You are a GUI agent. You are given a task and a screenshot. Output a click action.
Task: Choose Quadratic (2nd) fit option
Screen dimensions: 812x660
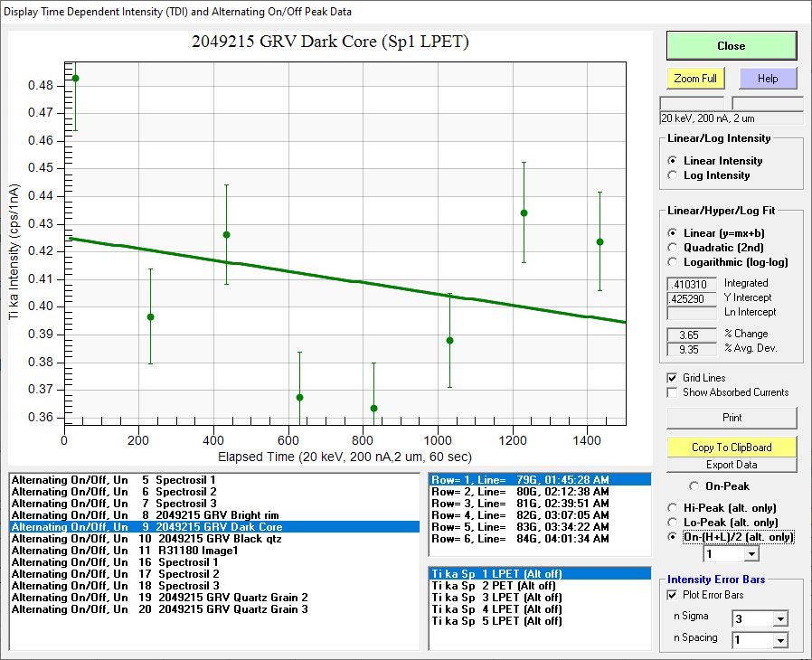672,248
